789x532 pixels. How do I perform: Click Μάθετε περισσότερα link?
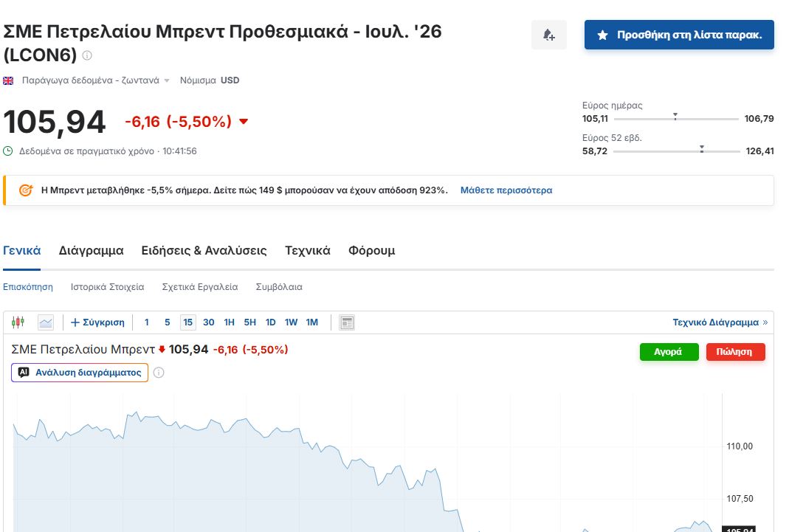pos(506,190)
